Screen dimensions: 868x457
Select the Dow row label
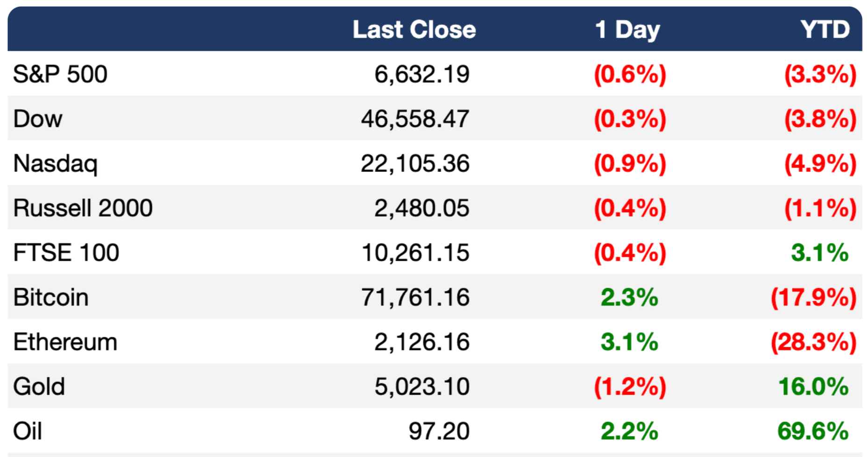[38, 119]
